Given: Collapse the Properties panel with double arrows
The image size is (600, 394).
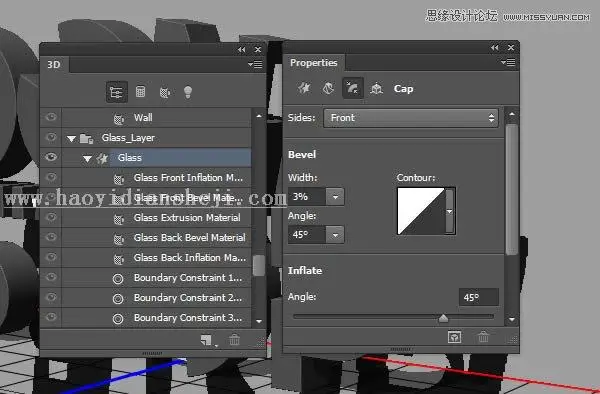Looking at the screenshot, I should (495, 47).
